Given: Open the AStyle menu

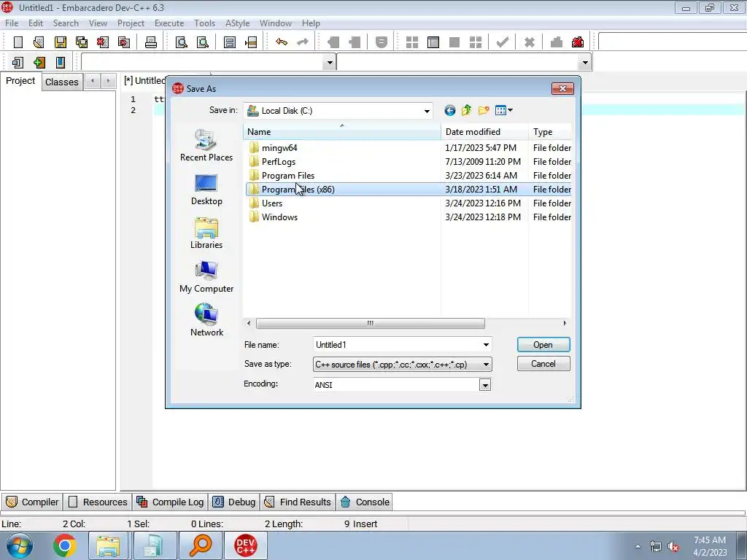Looking at the screenshot, I should pos(237,23).
